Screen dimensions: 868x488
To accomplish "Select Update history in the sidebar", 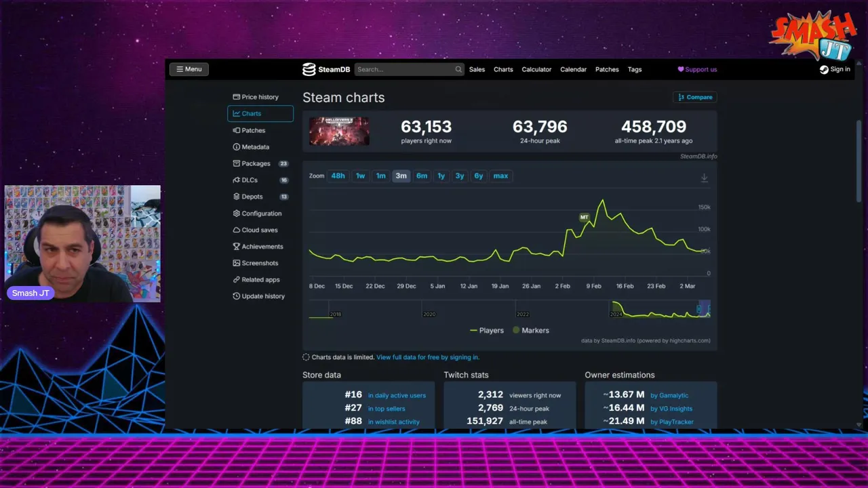I will click(260, 296).
